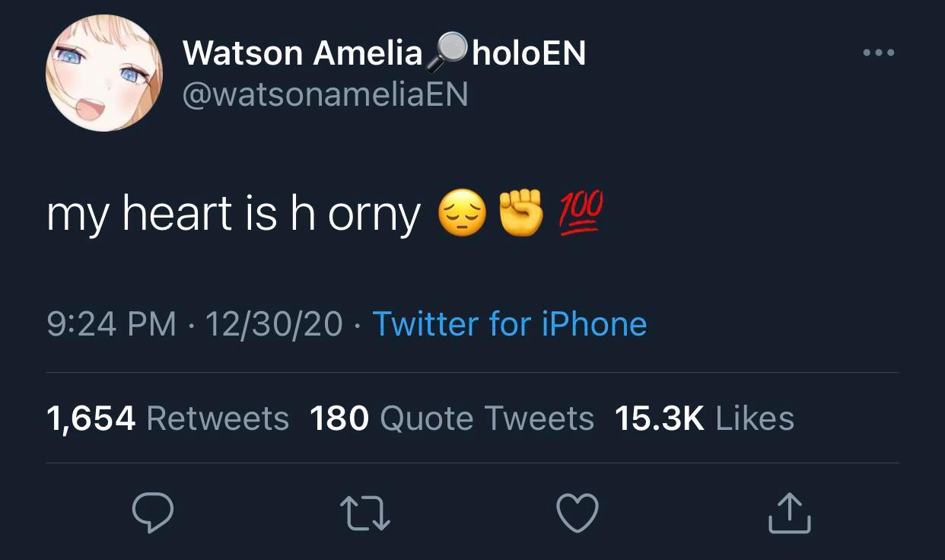Like the tweet with the heart icon
945x560 pixels.
(x=577, y=514)
